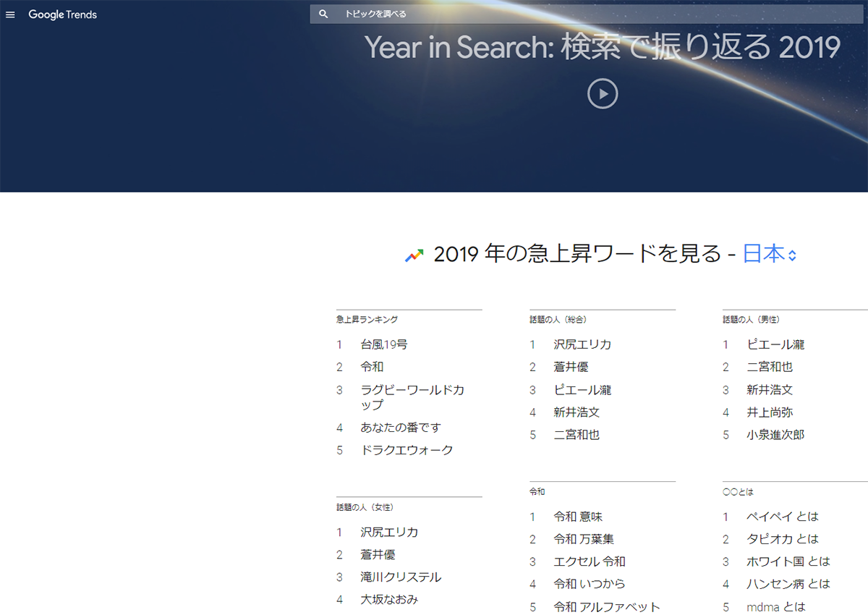This screenshot has height=615, width=868.
Task: Select 蒼井優 in 話題の人（総合）
Action: coord(571,367)
